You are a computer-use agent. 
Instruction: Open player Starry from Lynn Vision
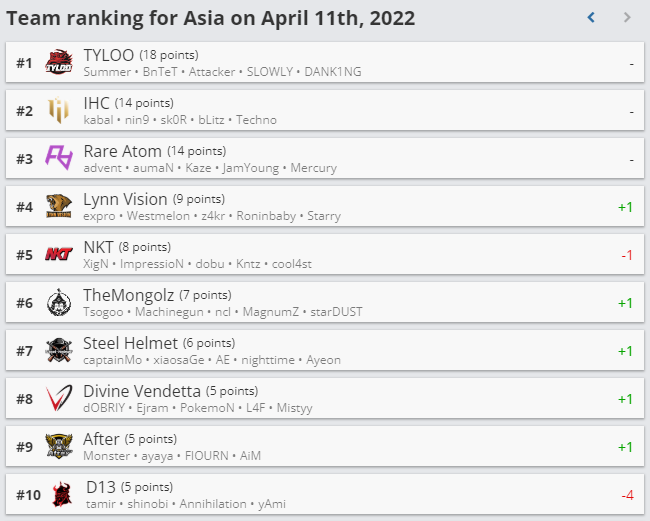pos(324,216)
